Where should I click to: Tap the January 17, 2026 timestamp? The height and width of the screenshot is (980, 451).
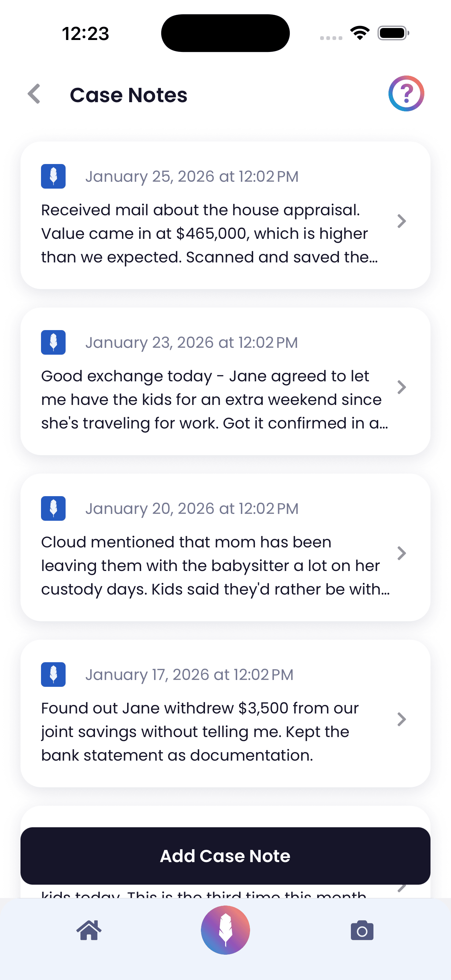189,675
